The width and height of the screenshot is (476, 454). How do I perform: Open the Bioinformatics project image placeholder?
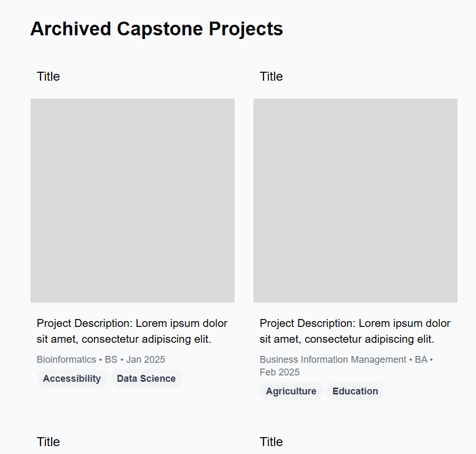[132, 200]
